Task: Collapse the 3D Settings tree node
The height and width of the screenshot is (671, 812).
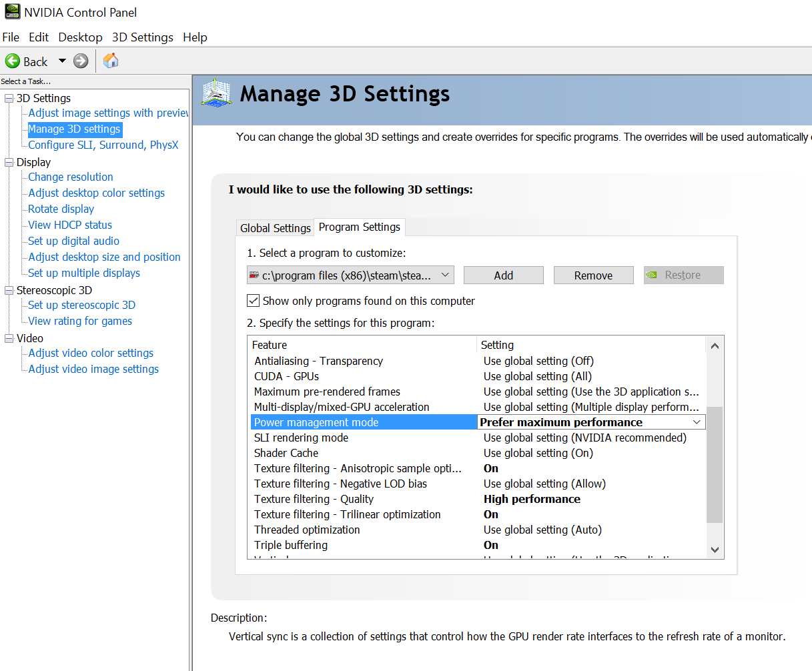Action: pyautogui.click(x=9, y=98)
